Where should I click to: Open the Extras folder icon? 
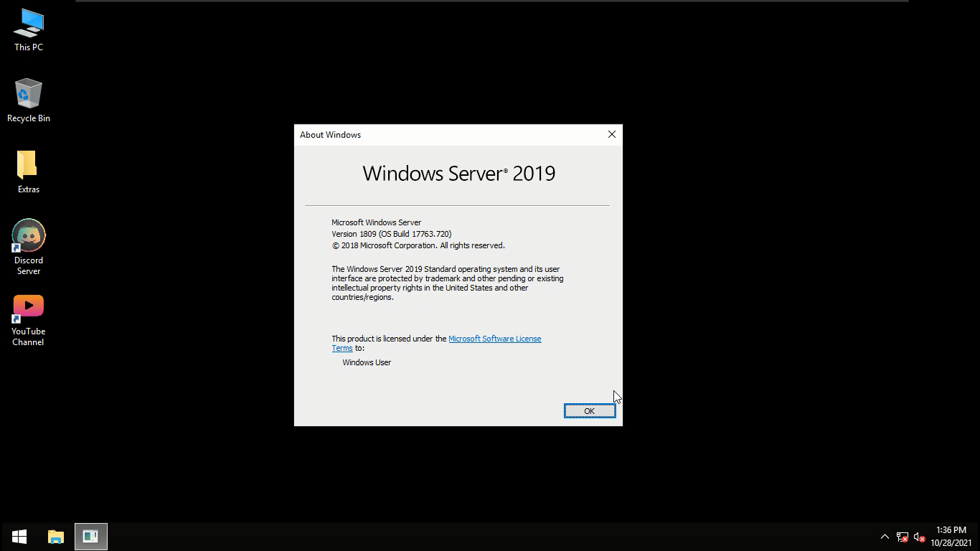click(x=29, y=171)
